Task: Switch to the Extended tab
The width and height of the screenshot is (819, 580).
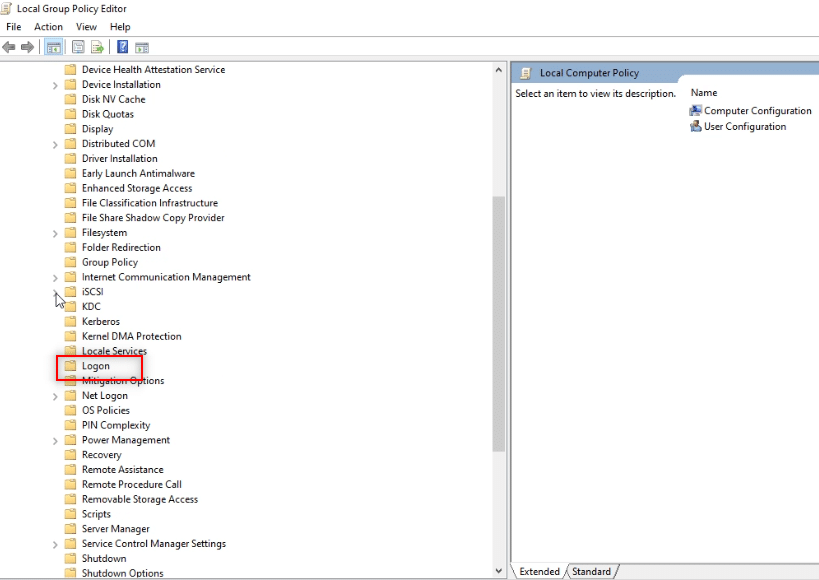Action: coord(540,572)
